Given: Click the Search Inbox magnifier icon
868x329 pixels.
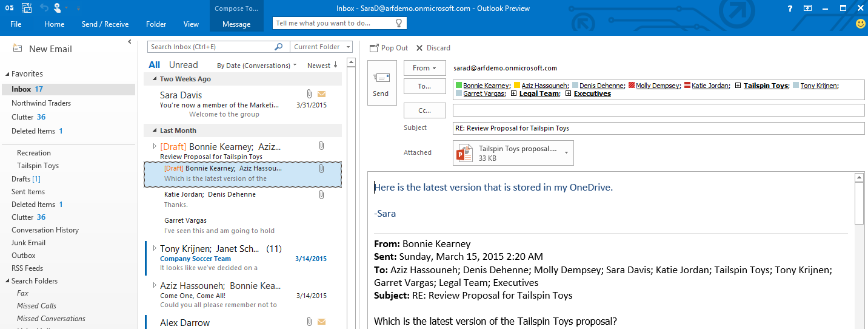Looking at the screenshot, I should pyautogui.click(x=279, y=47).
